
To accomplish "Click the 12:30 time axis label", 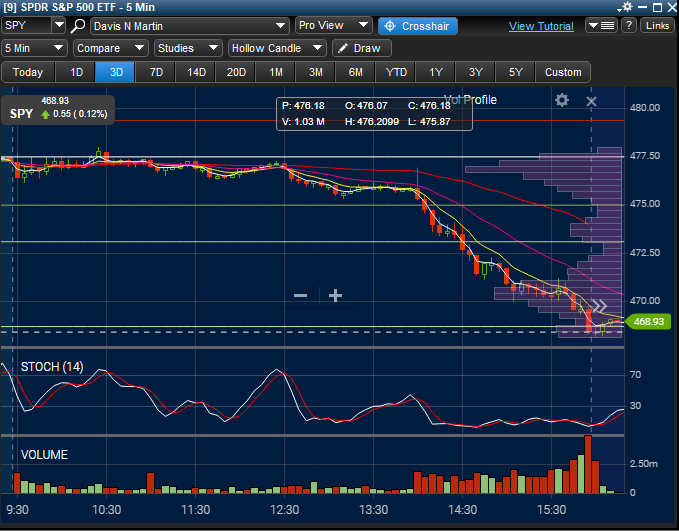I will [285, 510].
